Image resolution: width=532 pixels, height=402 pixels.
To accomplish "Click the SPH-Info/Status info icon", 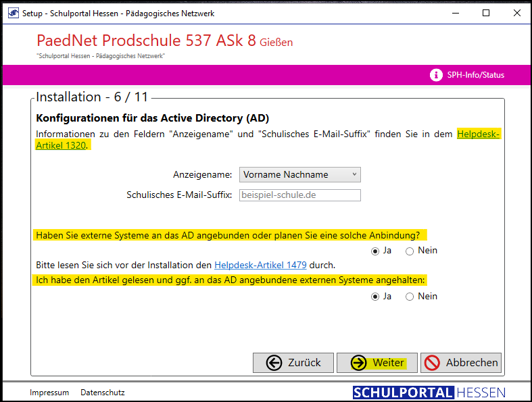I will (436, 75).
